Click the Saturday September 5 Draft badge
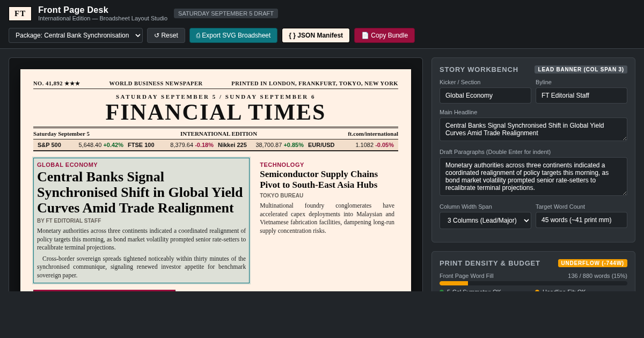The height and width of the screenshot is (338, 644). 226,13
